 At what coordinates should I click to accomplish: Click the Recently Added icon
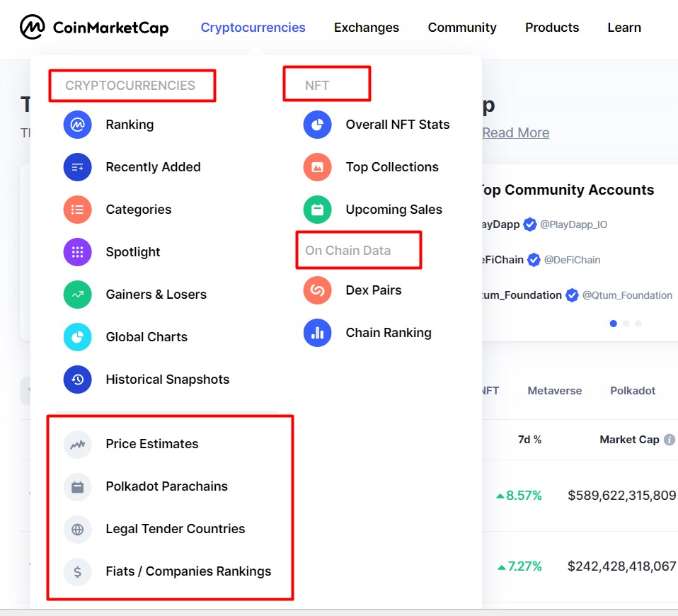[77, 167]
